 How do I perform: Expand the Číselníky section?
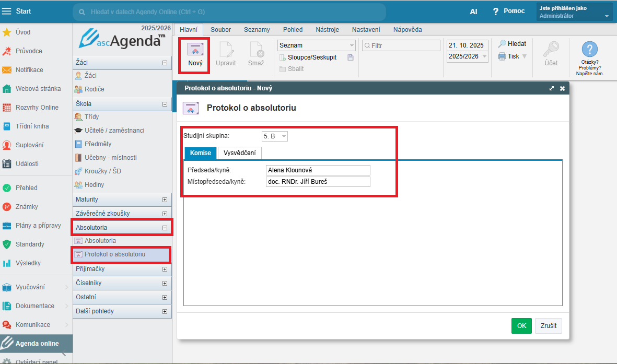pos(165,283)
